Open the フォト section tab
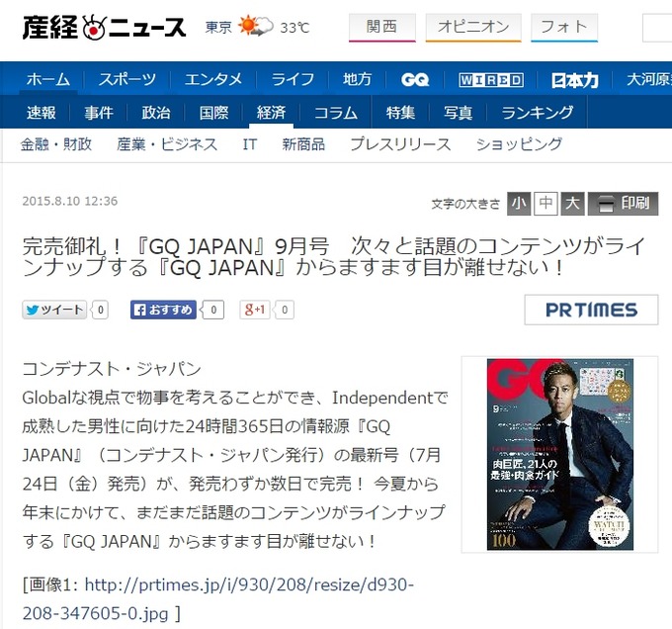Screen dimensions: 672x629 (564, 27)
